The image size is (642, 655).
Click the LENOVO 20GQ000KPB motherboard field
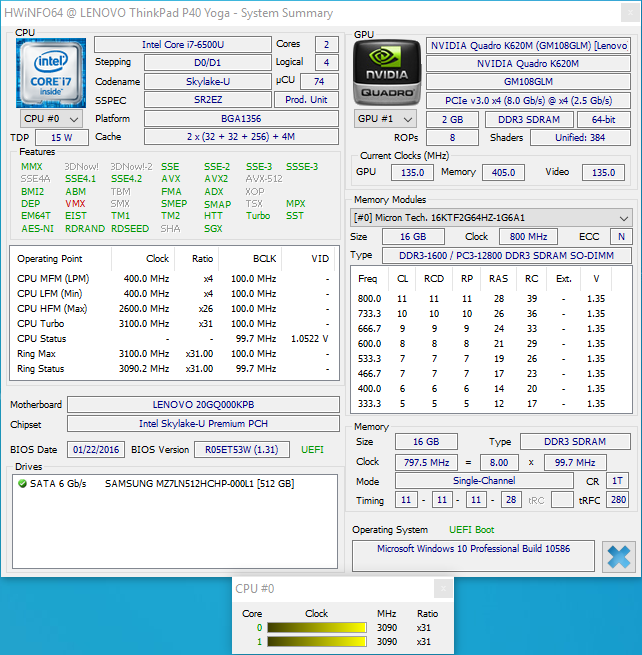point(203,405)
